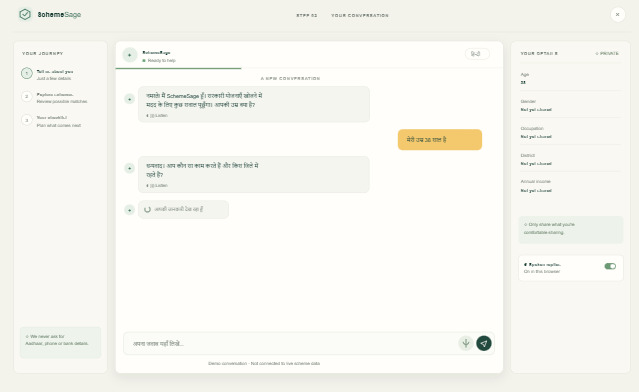Image resolution: width=639 pixels, height=392 pixels.
Task: Select step 1 circle in Your Journey
Action: click(26, 73)
